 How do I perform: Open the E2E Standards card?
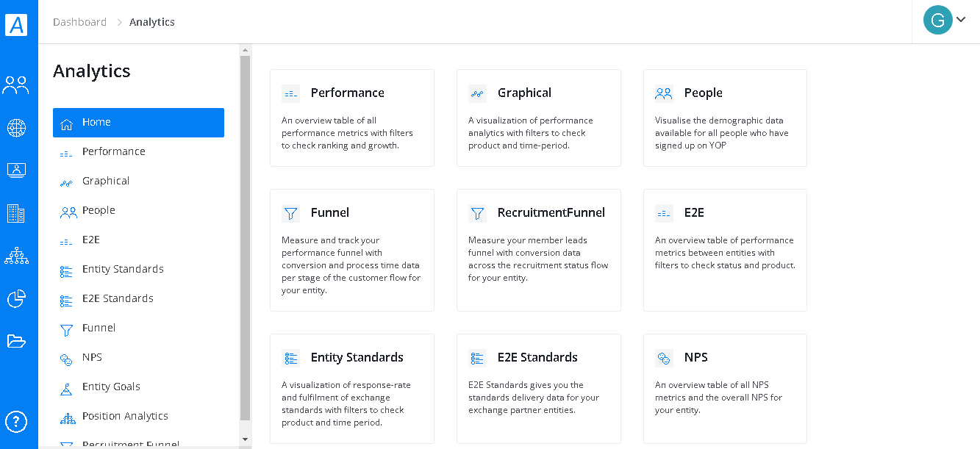539,389
